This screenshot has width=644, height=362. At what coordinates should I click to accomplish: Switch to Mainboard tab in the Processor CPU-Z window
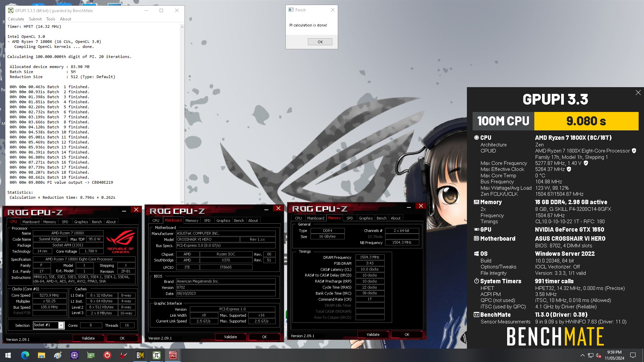(x=31, y=222)
